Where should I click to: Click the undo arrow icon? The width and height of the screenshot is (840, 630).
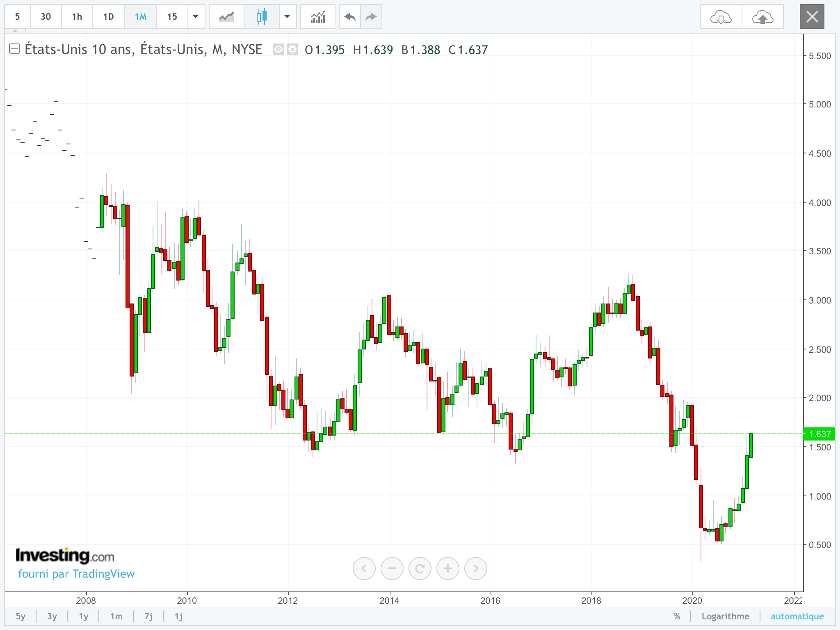tap(350, 17)
